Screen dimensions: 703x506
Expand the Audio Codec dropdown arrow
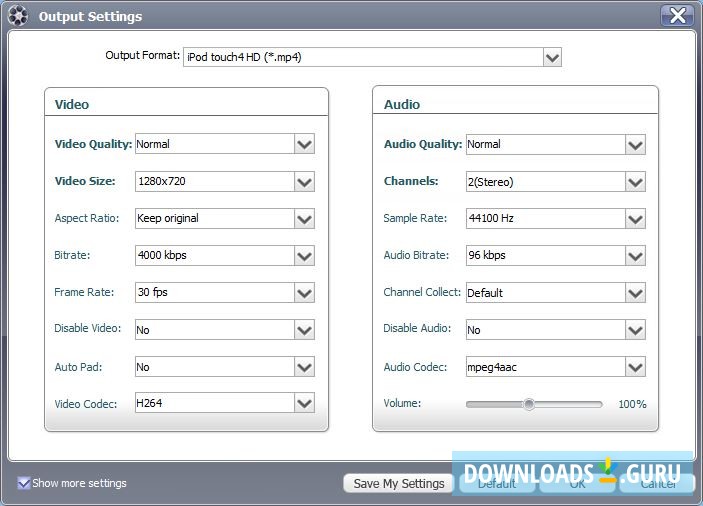(635, 367)
